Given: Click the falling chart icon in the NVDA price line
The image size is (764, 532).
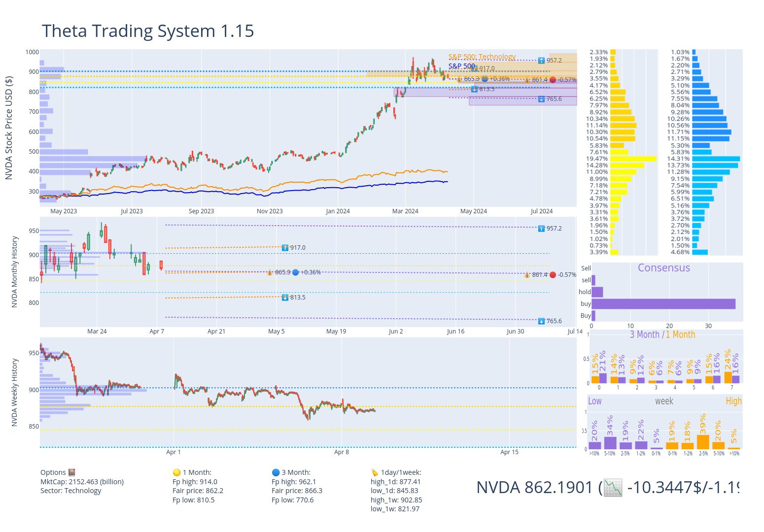Looking at the screenshot, I should 612,487.
